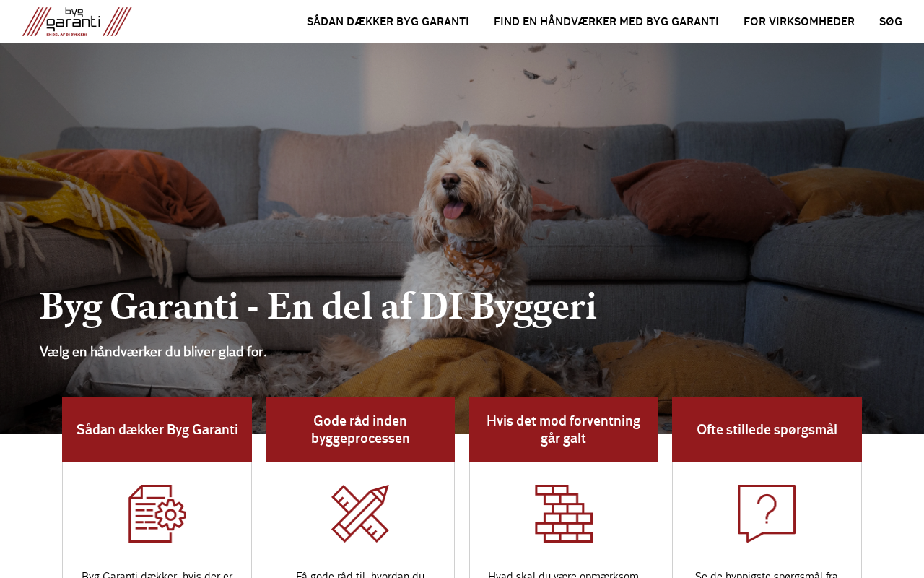Click the 'Byg Garanti dækker, hvis der er' text

[157, 574]
